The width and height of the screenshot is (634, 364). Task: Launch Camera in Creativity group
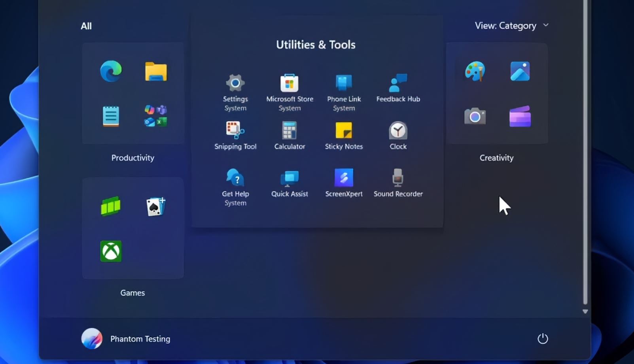(x=475, y=116)
